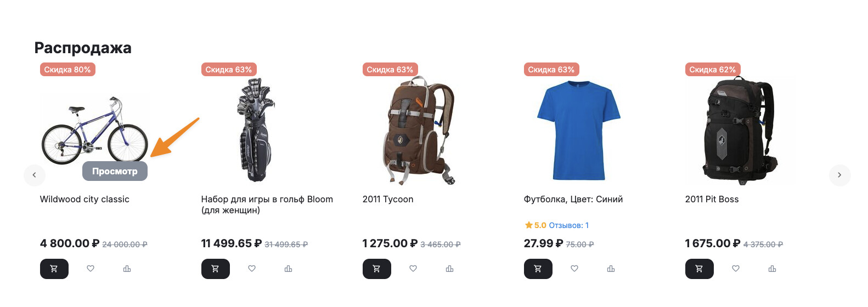This screenshot has width=868, height=307.
Task: Click the Просмотр quick view button
Action: pyautogui.click(x=115, y=171)
